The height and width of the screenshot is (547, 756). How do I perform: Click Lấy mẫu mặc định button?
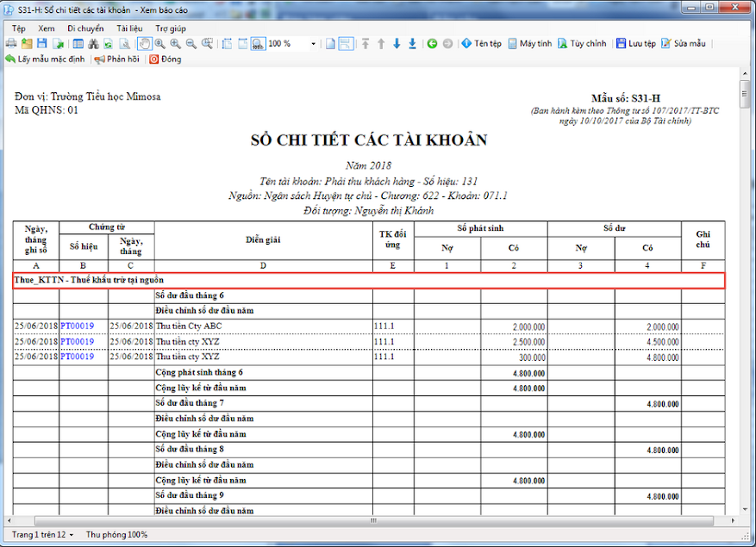click(x=46, y=59)
